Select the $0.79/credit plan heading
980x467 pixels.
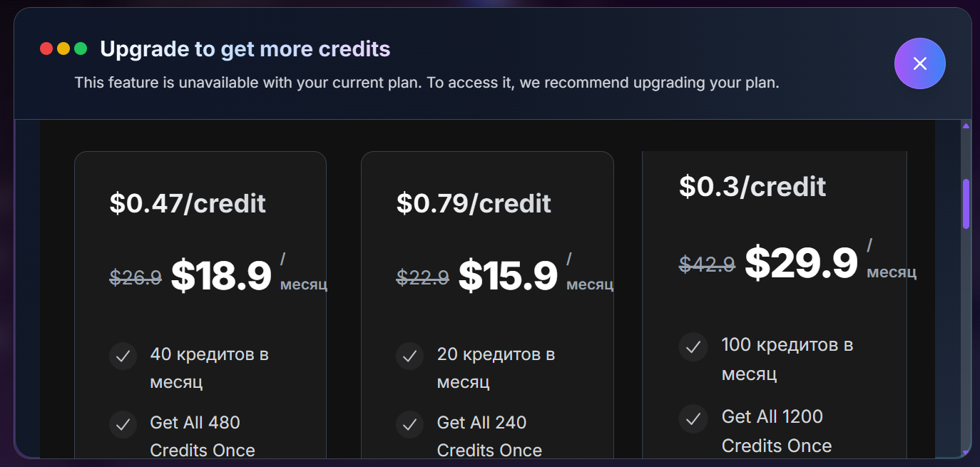(474, 203)
